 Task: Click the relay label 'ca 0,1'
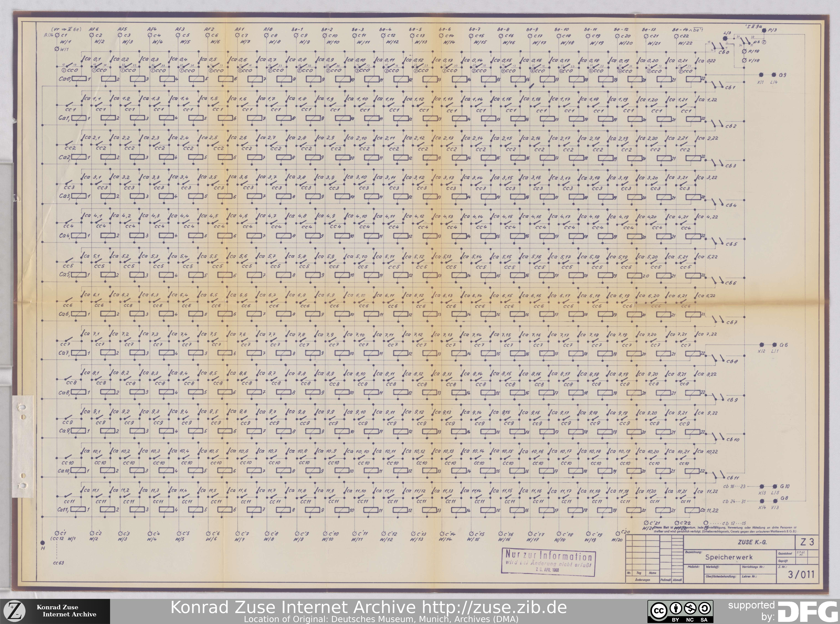click(93, 59)
